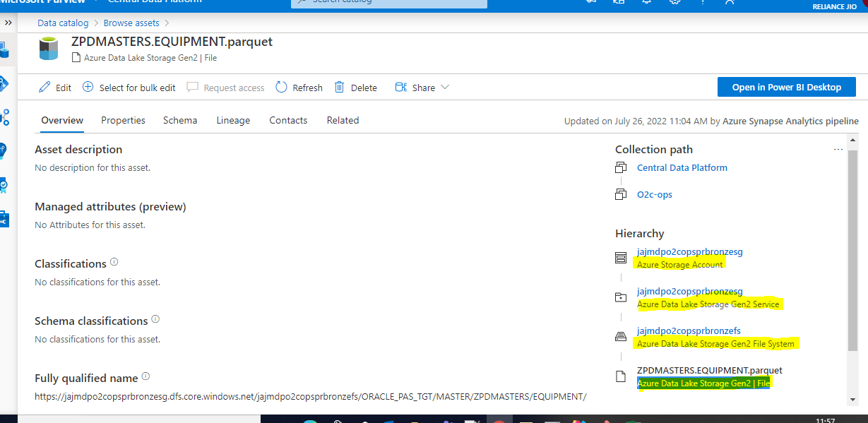Viewport: 868px width, 423px height.
Task: Click the Share button
Action: pyautogui.click(x=415, y=88)
